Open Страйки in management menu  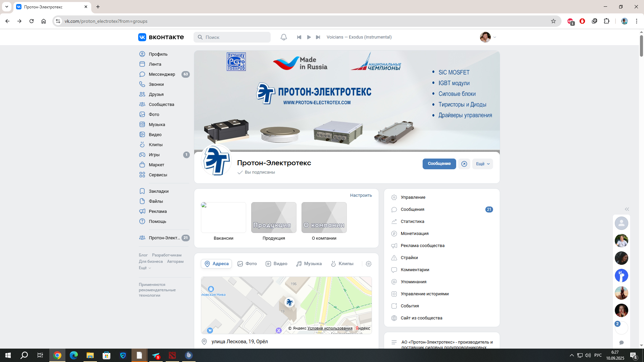coord(409,258)
